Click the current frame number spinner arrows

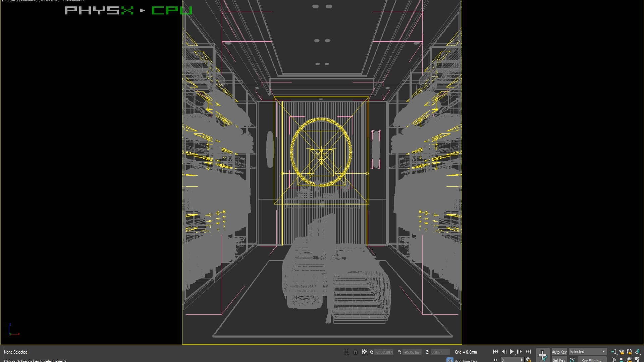point(522,360)
